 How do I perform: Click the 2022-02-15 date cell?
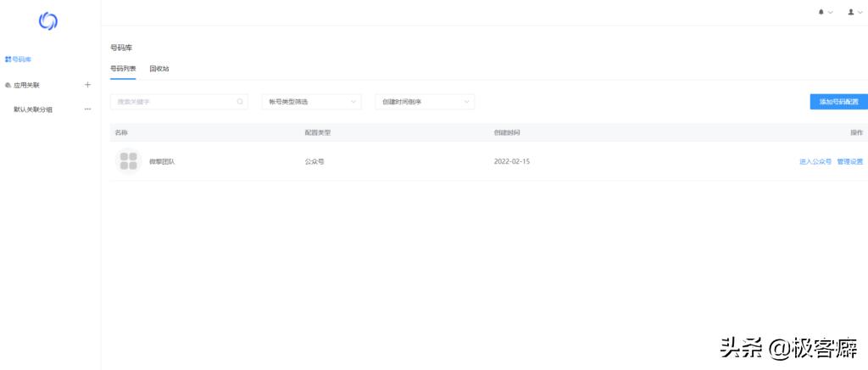pyautogui.click(x=511, y=162)
